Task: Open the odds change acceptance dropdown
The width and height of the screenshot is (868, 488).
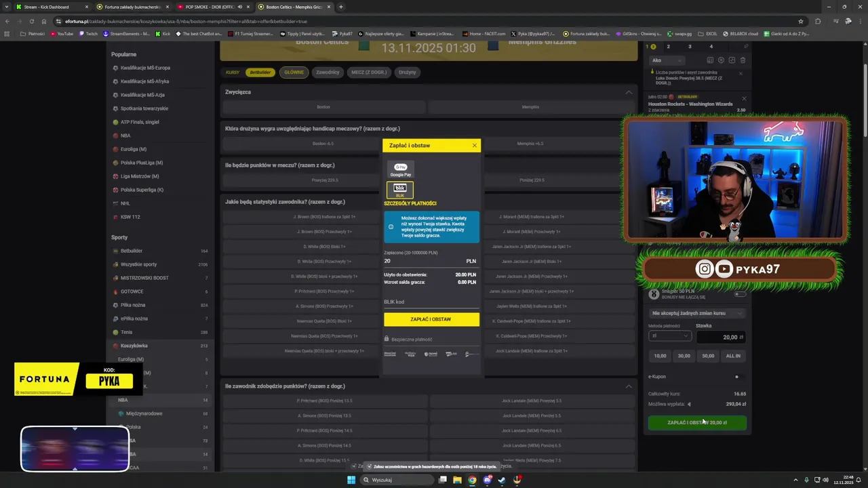Action: pyautogui.click(x=697, y=313)
